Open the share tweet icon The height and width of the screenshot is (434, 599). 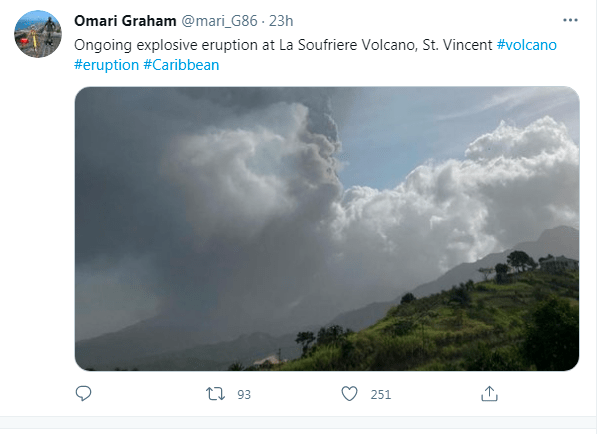click(489, 394)
